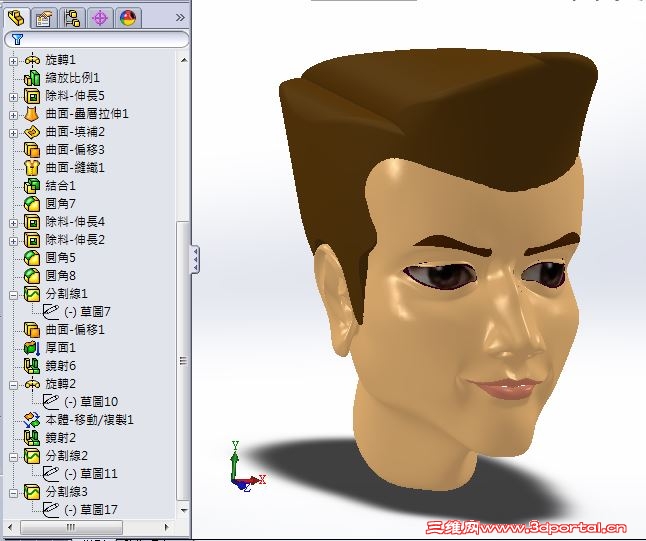Expand the 除料-伸長2 node
Viewport: 646px width, 541px height.
click(13, 241)
